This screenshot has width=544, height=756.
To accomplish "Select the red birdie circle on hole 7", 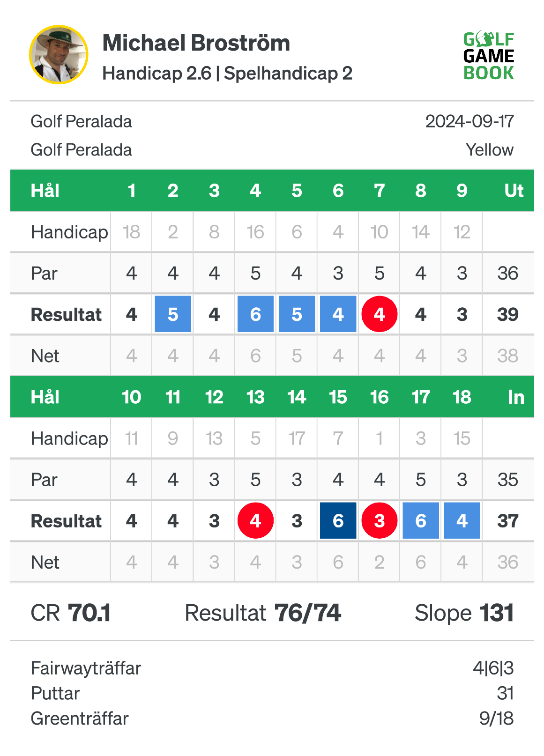I will pos(380,314).
